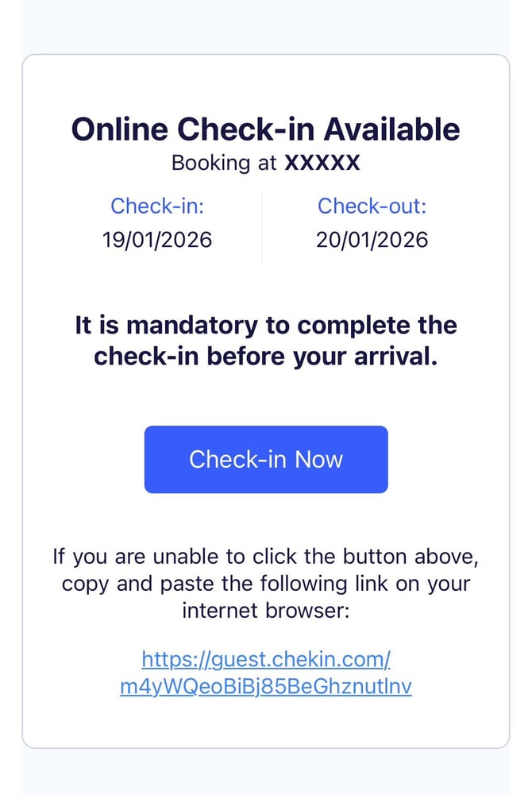Click the divider between check-in and check-out
The width and height of the screenshot is (532, 795).
[262, 229]
